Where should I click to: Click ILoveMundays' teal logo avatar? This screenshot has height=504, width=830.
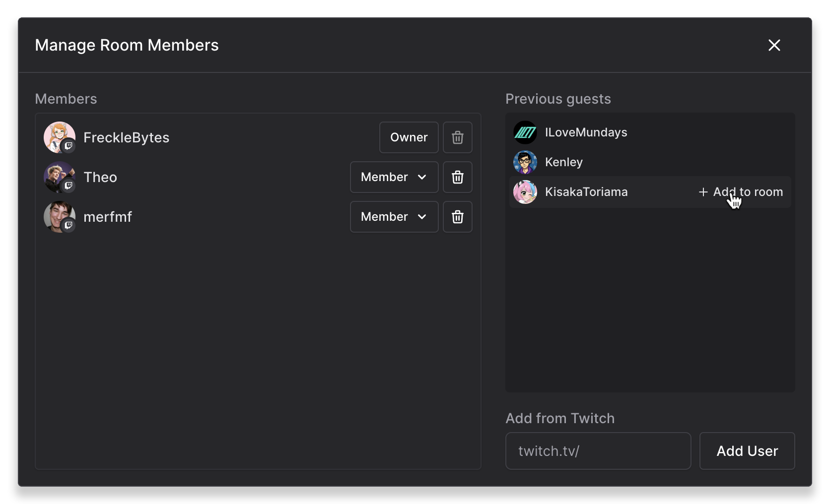[525, 132]
